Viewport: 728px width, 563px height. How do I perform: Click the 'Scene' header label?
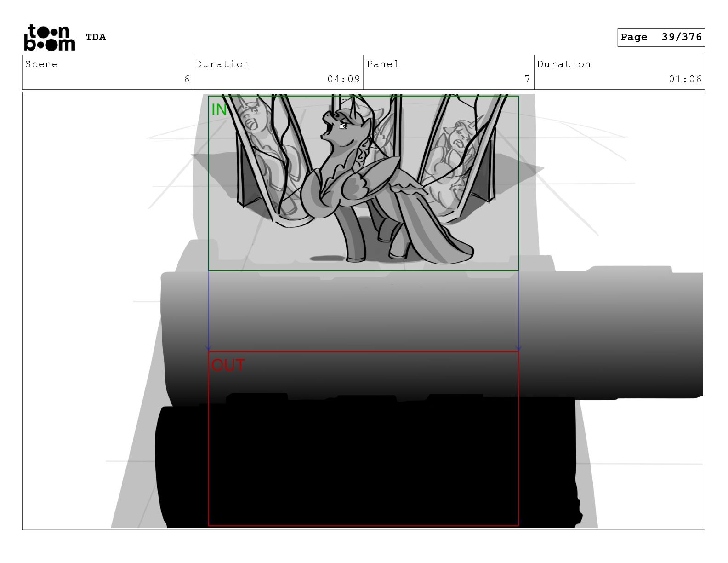[41, 64]
